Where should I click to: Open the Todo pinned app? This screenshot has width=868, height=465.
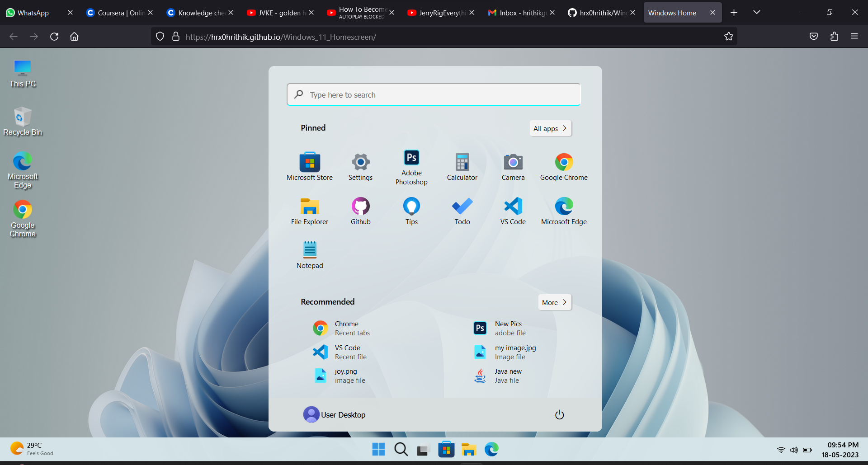(x=462, y=211)
